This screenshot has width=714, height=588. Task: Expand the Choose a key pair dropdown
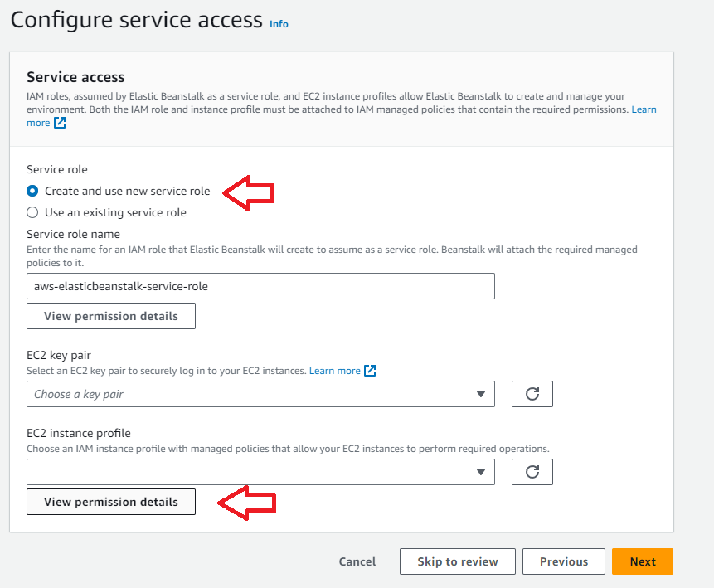(260, 394)
